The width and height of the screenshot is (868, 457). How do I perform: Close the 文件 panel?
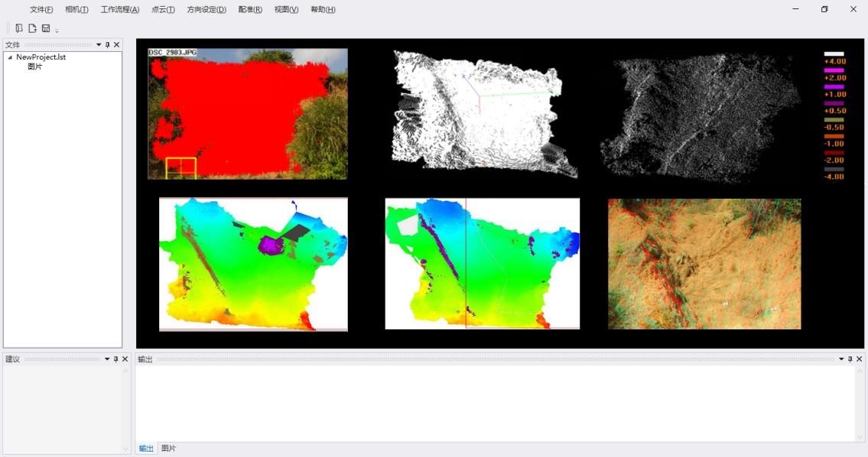click(x=116, y=45)
